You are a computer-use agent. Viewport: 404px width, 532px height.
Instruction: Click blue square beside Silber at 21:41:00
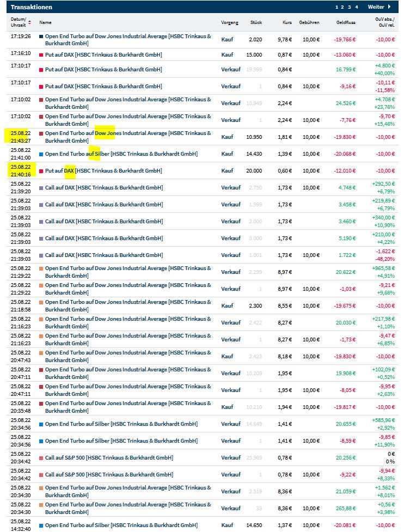(41, 154)
